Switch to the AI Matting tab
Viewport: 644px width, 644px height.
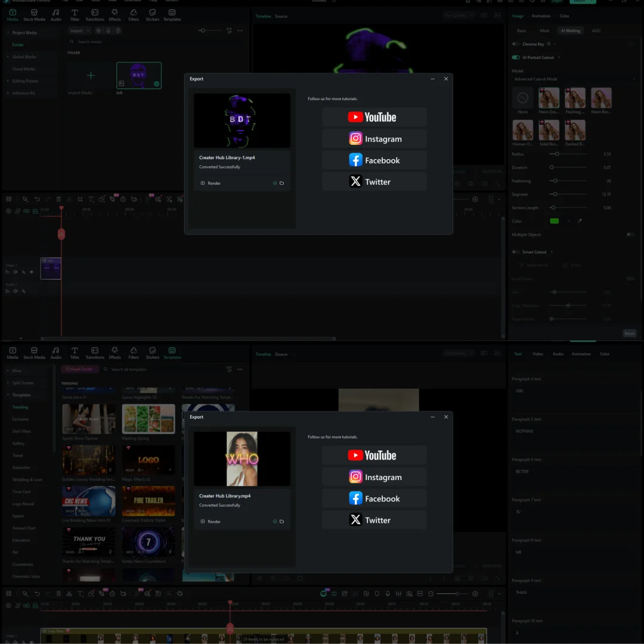[570, 30]
